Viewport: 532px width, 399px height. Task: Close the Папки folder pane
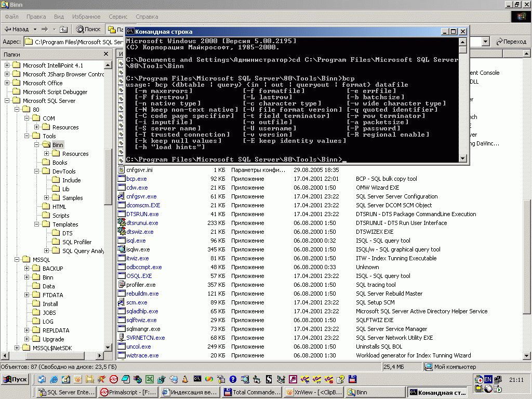106,54
